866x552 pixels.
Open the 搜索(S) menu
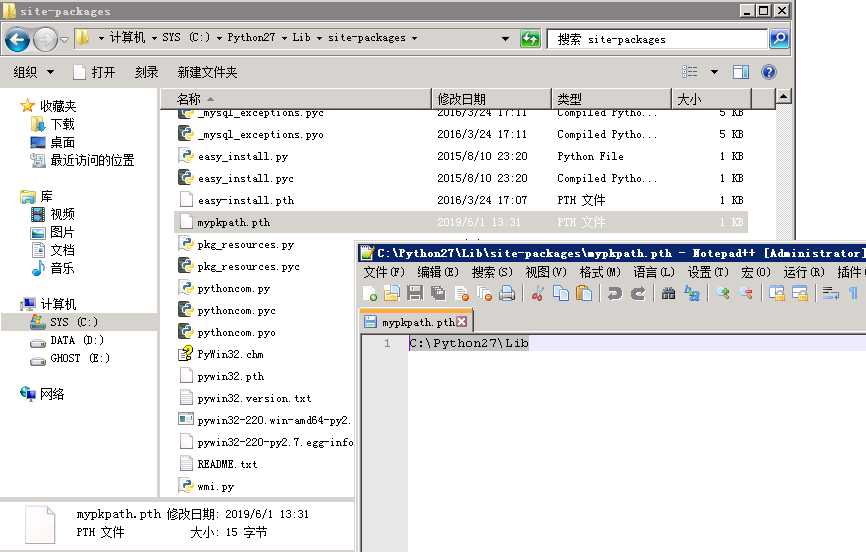click(492, 272)
